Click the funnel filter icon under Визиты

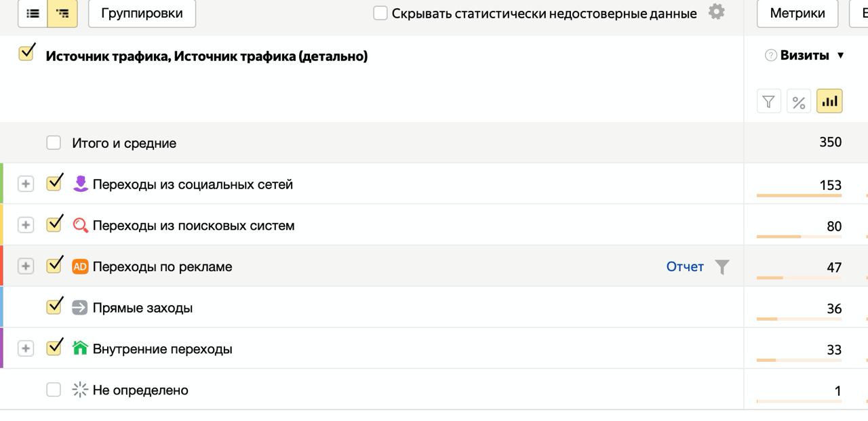[768, 102]
